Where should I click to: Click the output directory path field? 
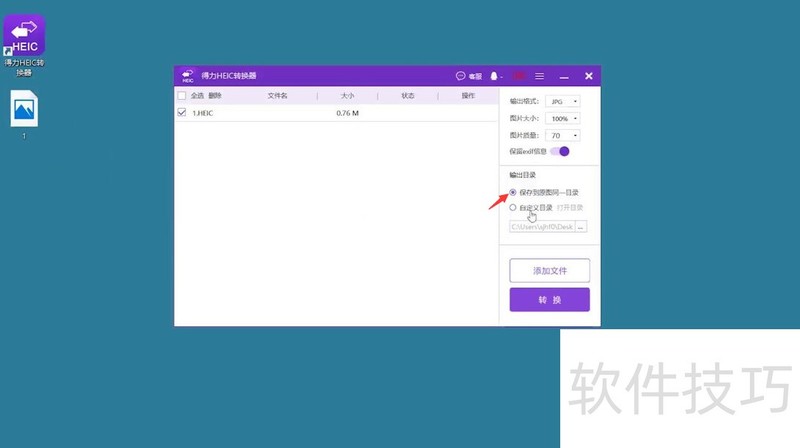coord(541,227)
